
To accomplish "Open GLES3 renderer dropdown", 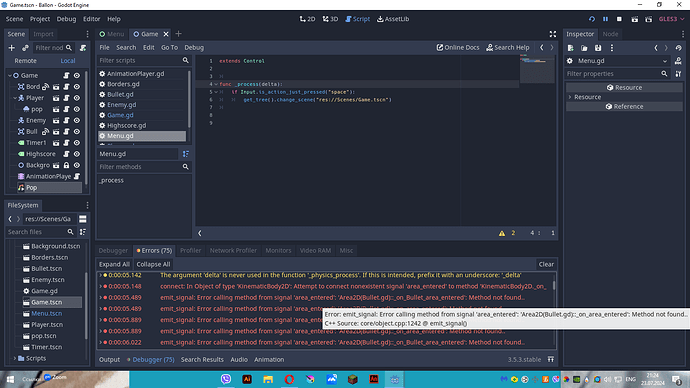I will tap(672, 19).
